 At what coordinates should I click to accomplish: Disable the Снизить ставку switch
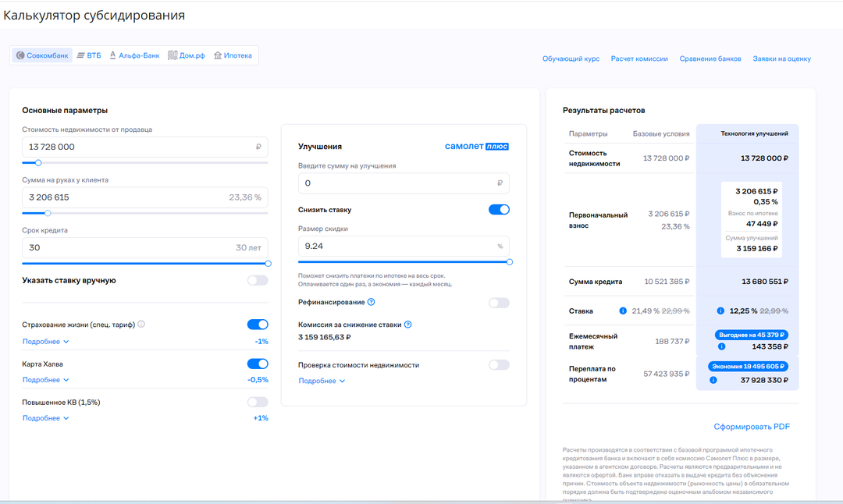pyautogui.click(x=499, y=210)
